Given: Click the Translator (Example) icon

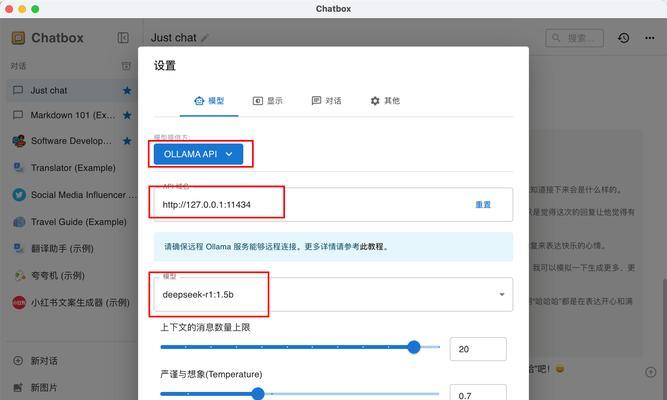Looking at the screenshot, I should coord(19,168).
